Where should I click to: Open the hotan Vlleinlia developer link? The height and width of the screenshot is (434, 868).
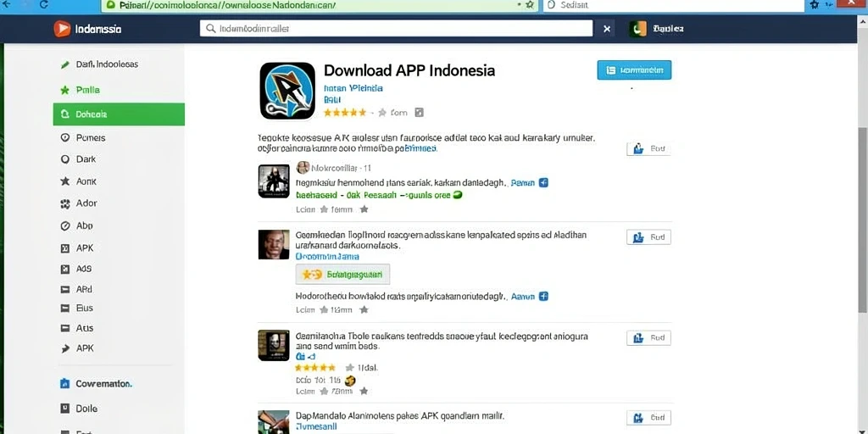point(353,88)
